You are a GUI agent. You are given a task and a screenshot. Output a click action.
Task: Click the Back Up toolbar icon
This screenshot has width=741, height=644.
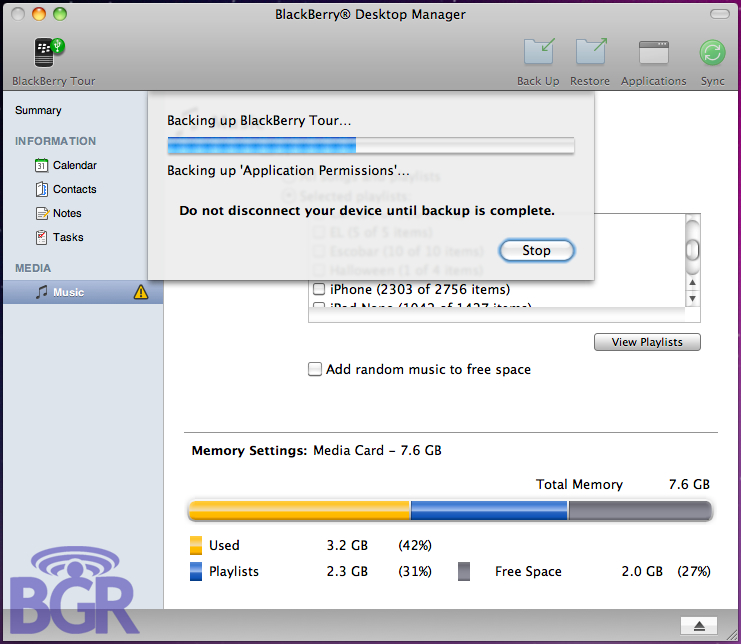[x=538, y=51]
